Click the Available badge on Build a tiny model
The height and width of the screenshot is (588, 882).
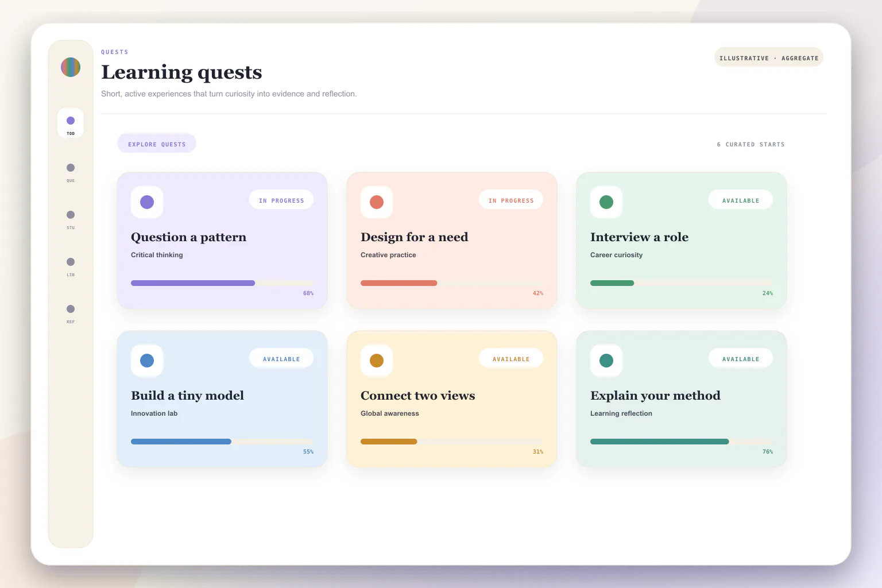[x=281, y=358]
